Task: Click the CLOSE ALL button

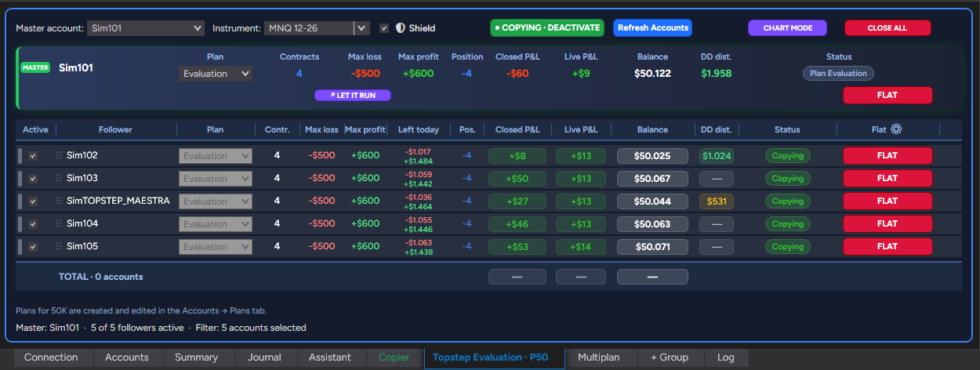Action: (887, 28)
